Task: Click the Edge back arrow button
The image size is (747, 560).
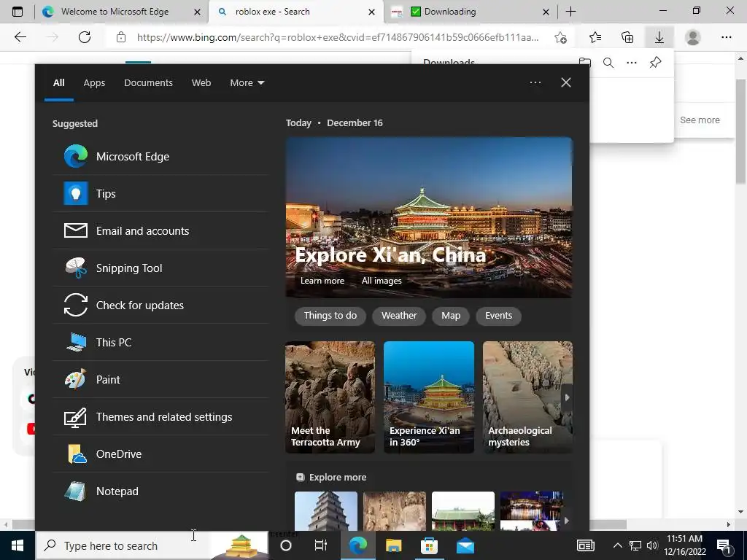Action: pos(20,37)
